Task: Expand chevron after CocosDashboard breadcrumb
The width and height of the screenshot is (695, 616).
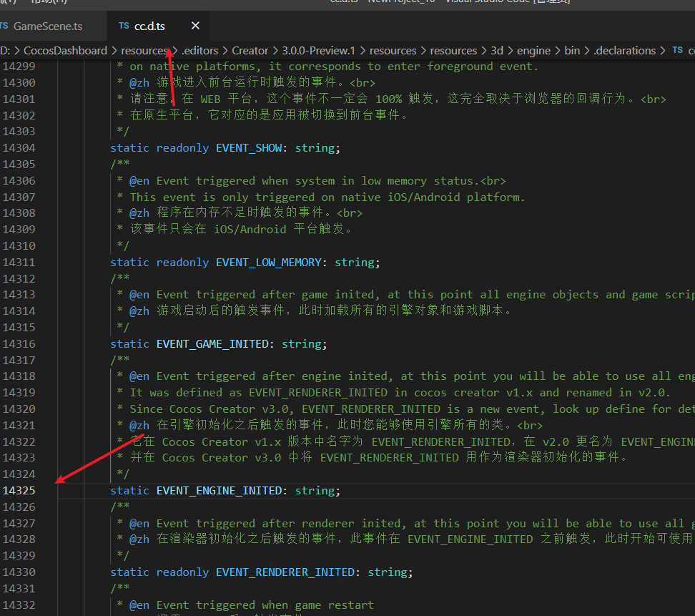Action: tap(114, 51)
